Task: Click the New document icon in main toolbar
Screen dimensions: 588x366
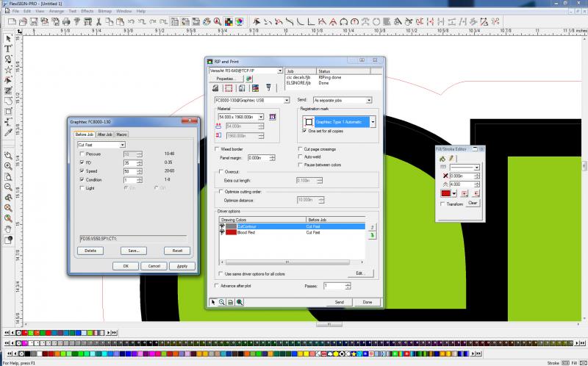Action: click(12, 22)
